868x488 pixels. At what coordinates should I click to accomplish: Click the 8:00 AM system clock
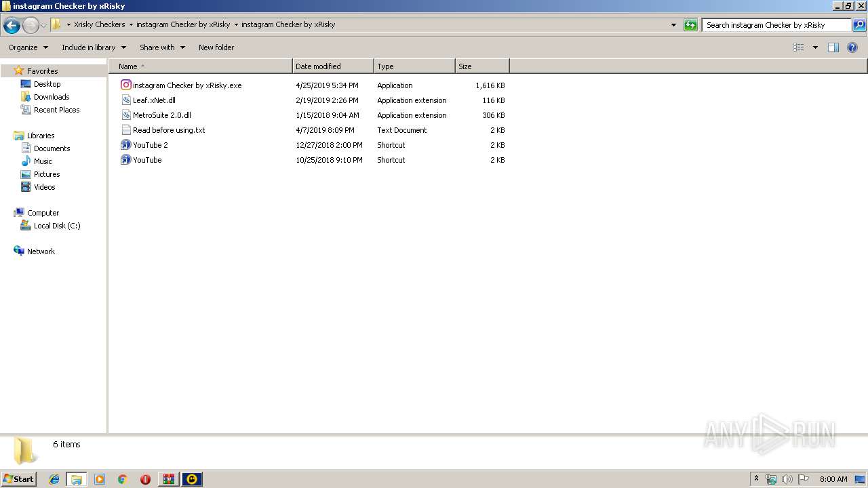(833, 479)
